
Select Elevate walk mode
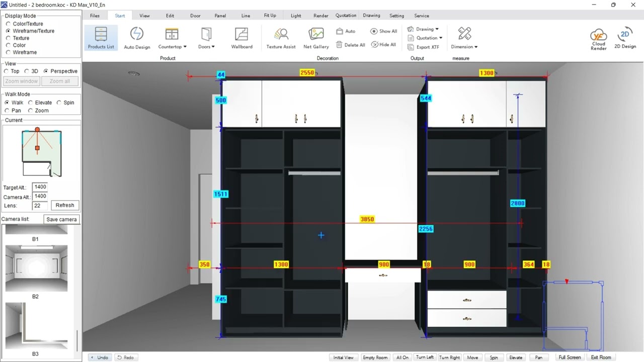coord(40,103)
